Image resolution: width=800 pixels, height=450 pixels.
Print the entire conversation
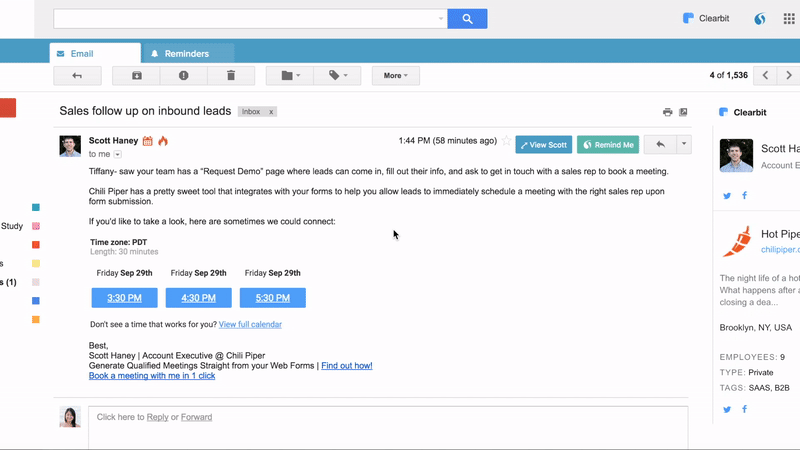667,112
